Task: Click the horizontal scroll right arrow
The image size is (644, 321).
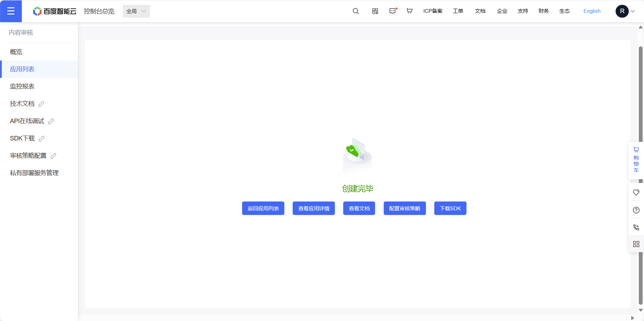Action: coord(633,318)
